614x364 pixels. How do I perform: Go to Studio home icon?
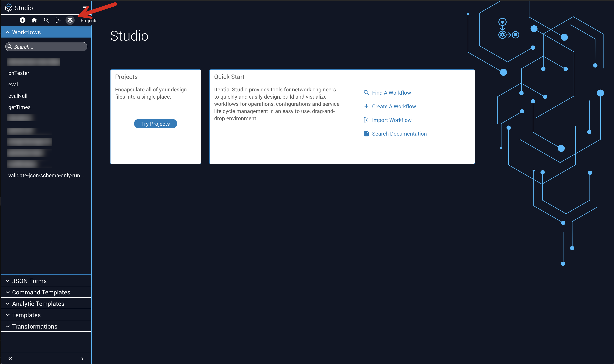coord(34,20)
